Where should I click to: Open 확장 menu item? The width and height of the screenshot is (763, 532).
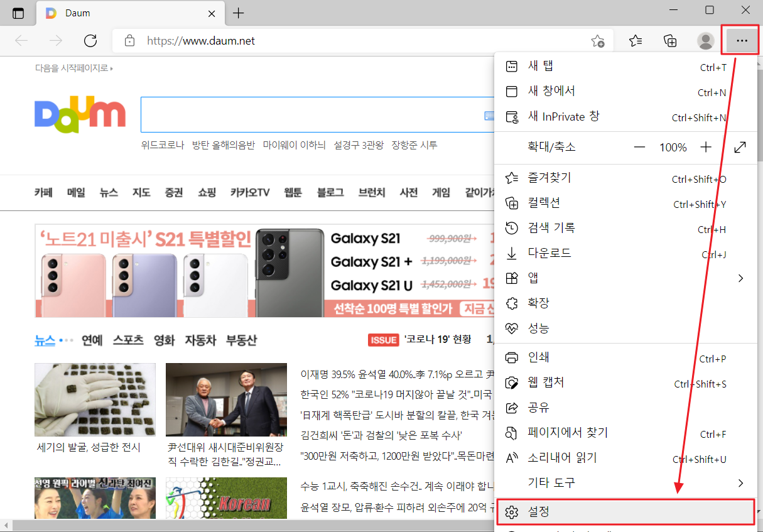click(625, 303)
